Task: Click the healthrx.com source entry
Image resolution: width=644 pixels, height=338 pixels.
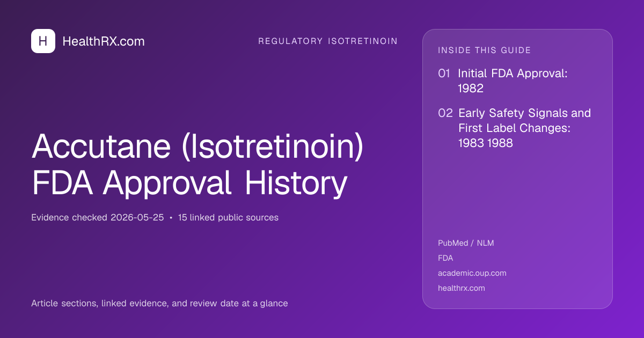Action: tap(462, 288)
